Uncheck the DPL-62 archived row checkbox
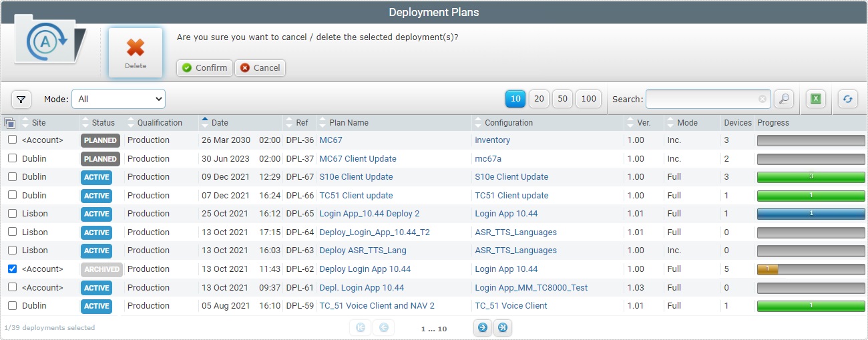The height and width of the screenshot is (340, 868). [x=12, y=269]
